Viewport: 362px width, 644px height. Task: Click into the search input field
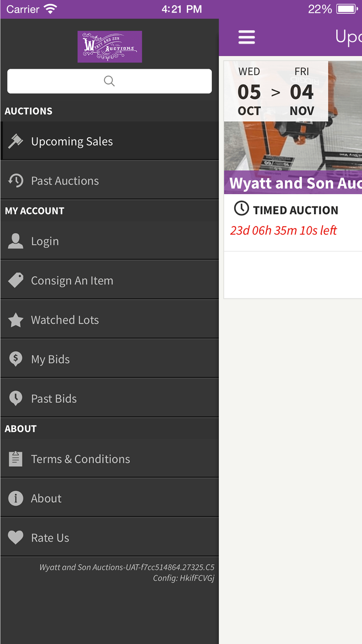coord(109,81)
